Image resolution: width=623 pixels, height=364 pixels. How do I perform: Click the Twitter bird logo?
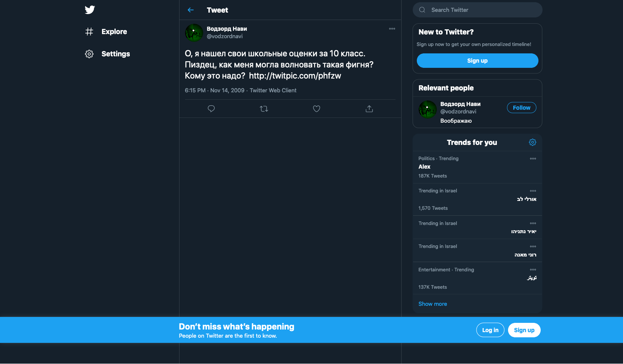point(90,10)
